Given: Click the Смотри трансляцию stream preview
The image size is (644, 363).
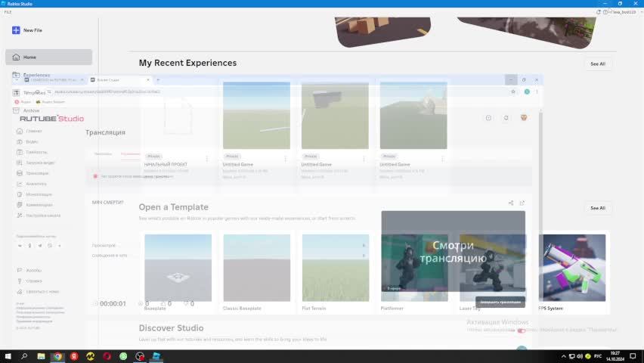Looking at the screenshot, I should pyautogui.click(x=453, y=251).
